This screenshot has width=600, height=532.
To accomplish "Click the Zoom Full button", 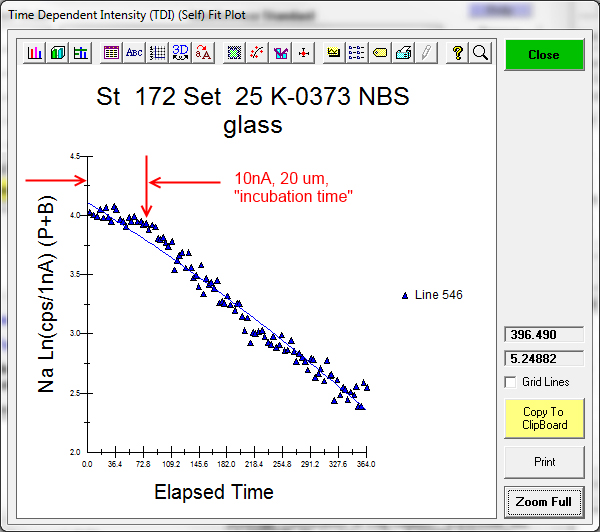I will (544, 501).
